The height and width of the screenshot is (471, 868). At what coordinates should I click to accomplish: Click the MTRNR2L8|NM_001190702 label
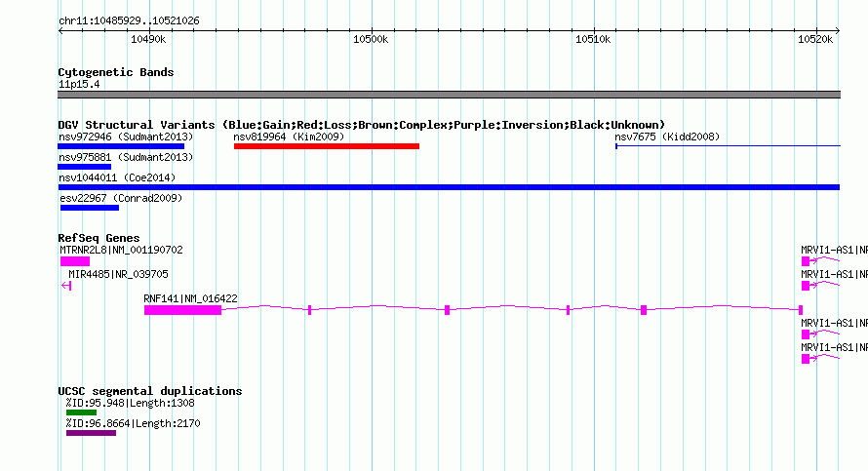point(121,250)
